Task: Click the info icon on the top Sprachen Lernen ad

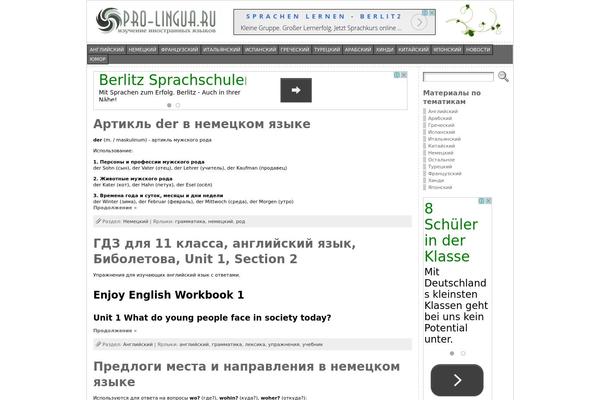Action: (x=425, y=13)
